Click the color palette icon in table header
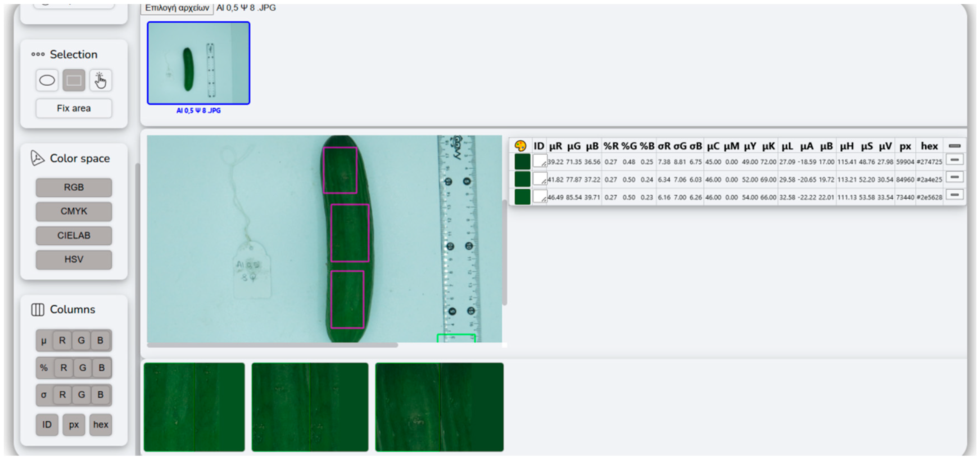The height and width of the screenshot is (460, 980). click(520, 145)
